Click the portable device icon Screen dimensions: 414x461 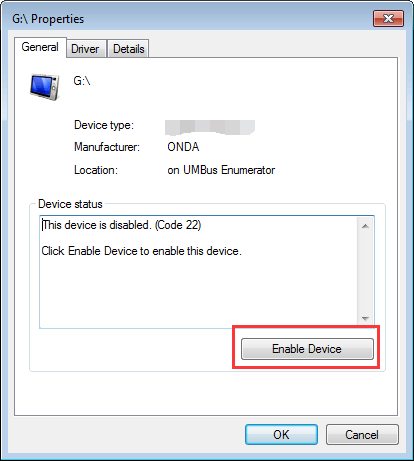pos(44,87)
